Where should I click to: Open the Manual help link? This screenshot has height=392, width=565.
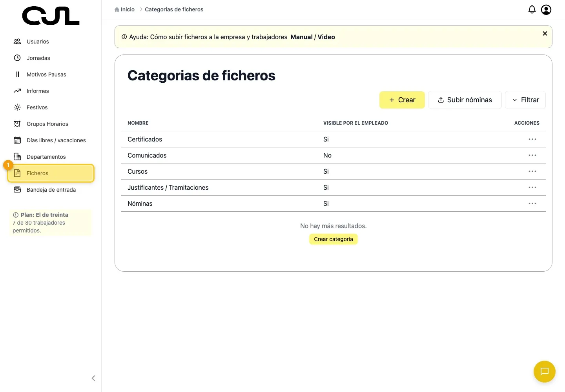pos(302,37)
